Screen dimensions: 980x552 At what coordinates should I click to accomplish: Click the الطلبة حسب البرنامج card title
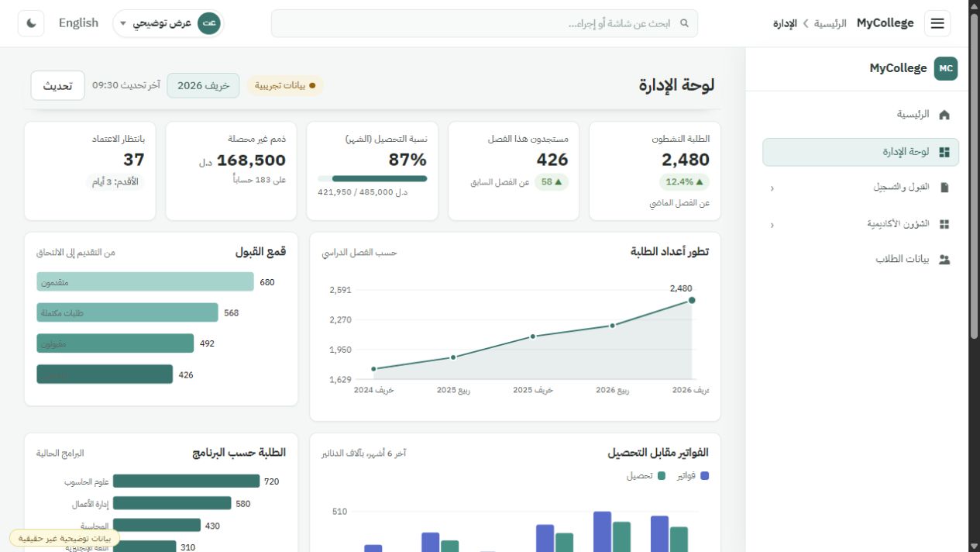click(x=239, y=453)
